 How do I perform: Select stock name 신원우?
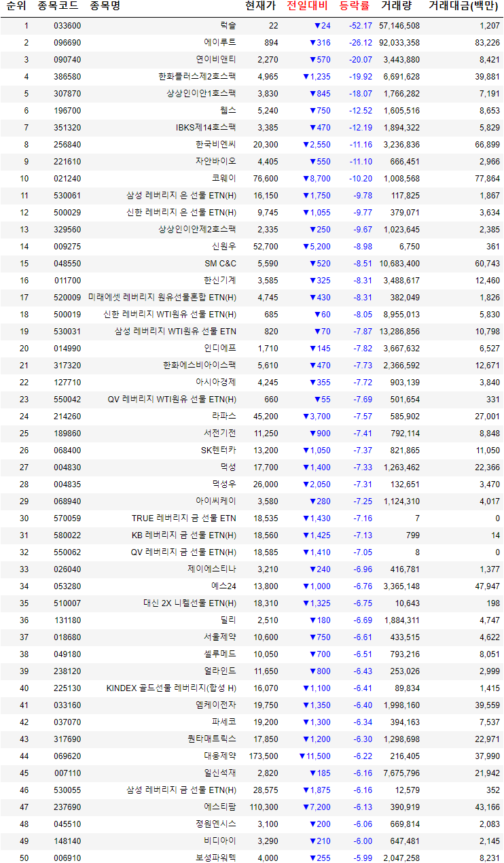224,247
